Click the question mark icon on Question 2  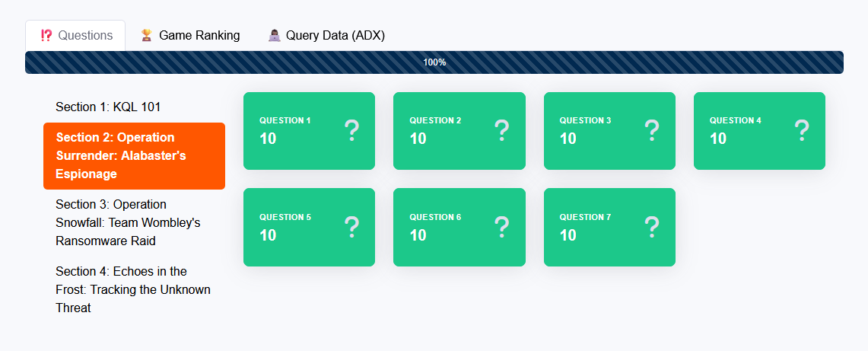(x=501, y=130)
